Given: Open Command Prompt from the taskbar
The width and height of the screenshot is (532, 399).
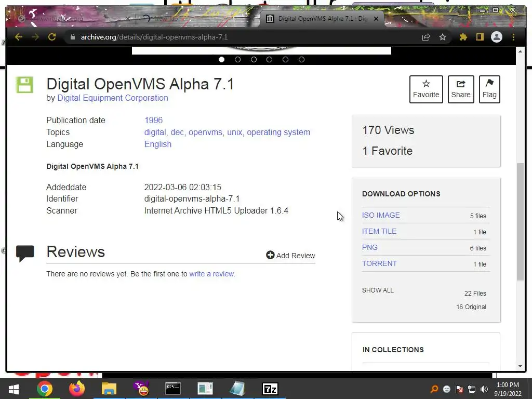Looking at the screenshot, I should [173, 389].
